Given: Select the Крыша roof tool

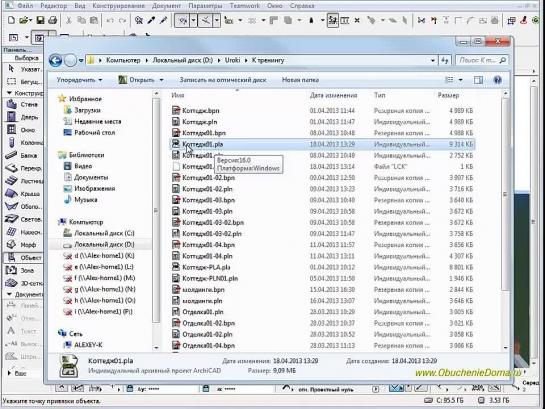Looking at the screenshot, I should (23, 194).
